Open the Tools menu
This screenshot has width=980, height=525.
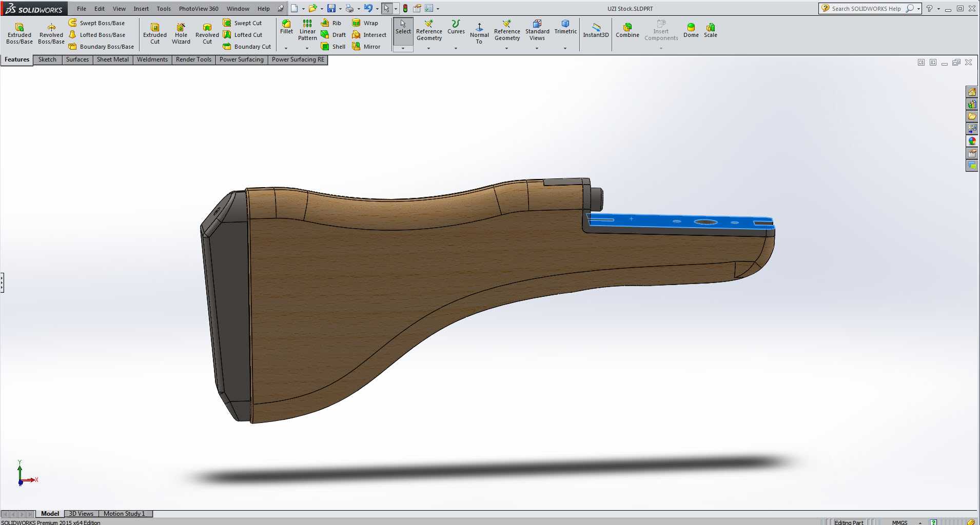coord(164,9)
